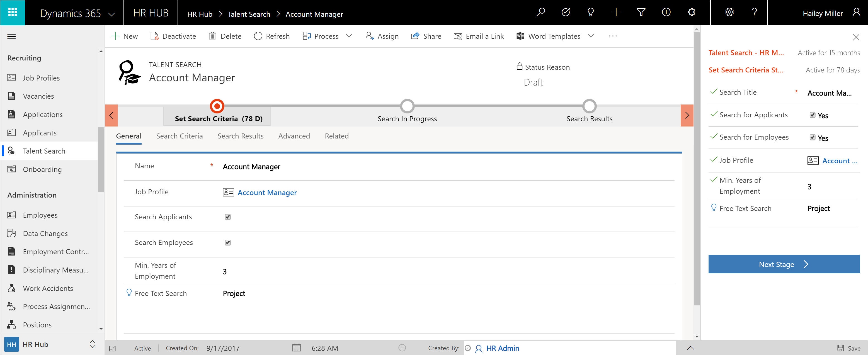Select the Search Results stage marker

589,106
